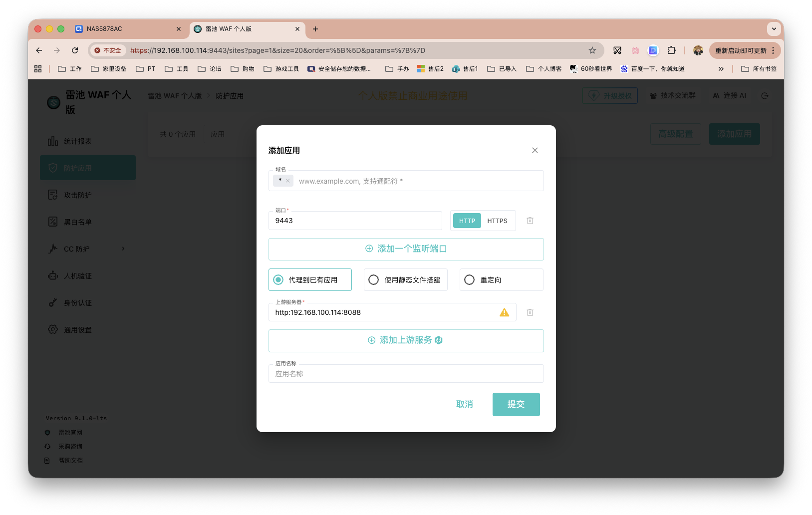This screenshot has height=515, width=812.
Task: Bookmark this page with the star icon
Action: pos(592,50)
